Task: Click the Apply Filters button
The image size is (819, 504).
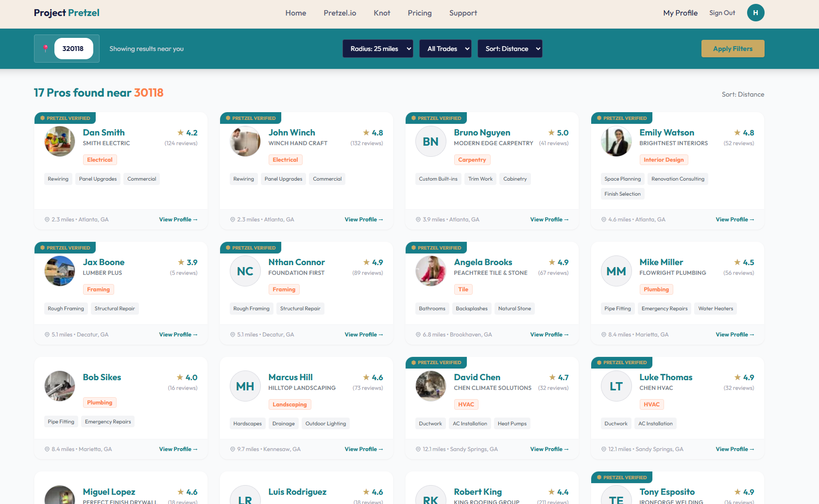Action: [733, 49]
